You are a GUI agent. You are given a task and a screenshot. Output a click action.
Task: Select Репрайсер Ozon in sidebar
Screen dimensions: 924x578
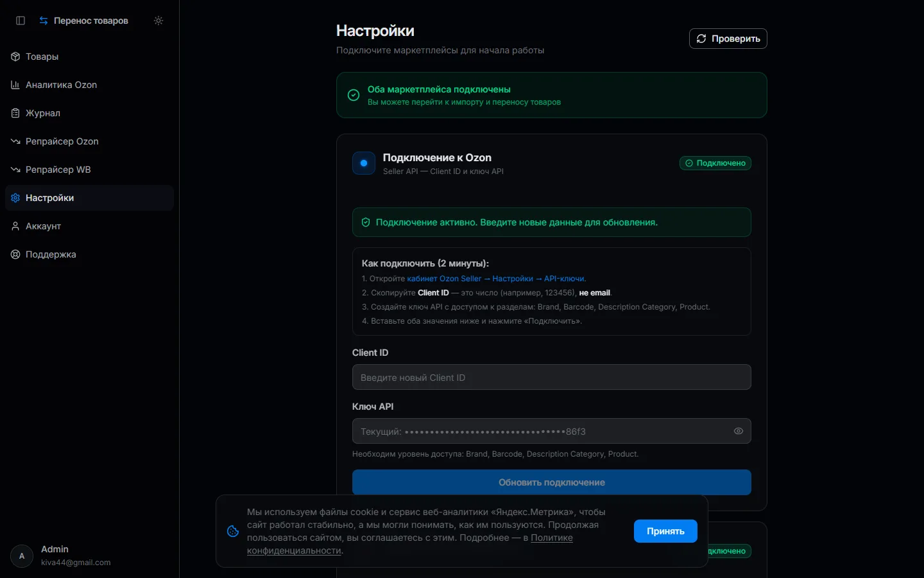[89, 141]
